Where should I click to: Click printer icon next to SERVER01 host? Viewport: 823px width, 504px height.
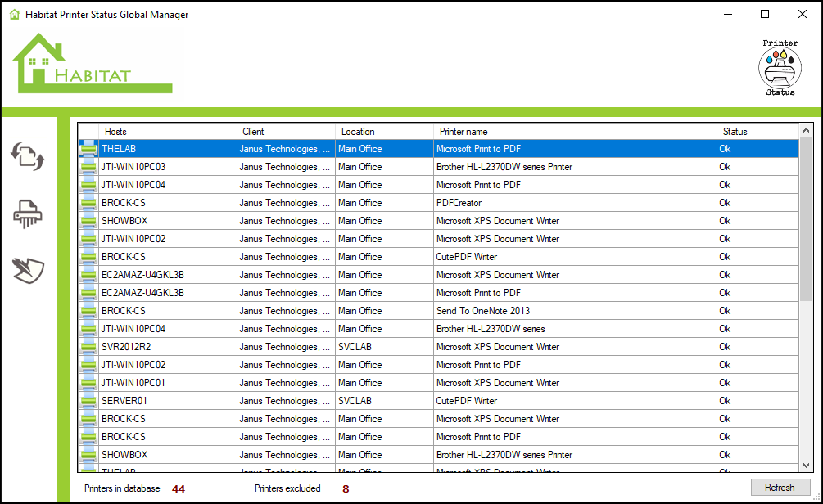click(88, 401)
